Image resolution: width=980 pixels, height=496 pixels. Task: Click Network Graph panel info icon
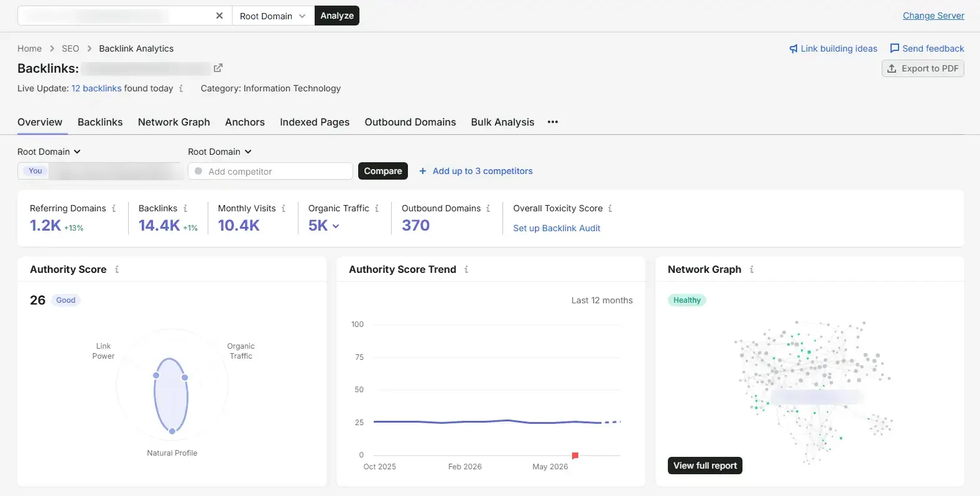[752, 269]
